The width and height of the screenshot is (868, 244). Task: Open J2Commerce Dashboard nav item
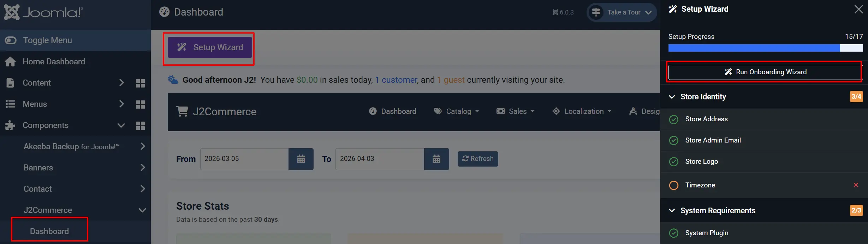[x=393, y=111]
